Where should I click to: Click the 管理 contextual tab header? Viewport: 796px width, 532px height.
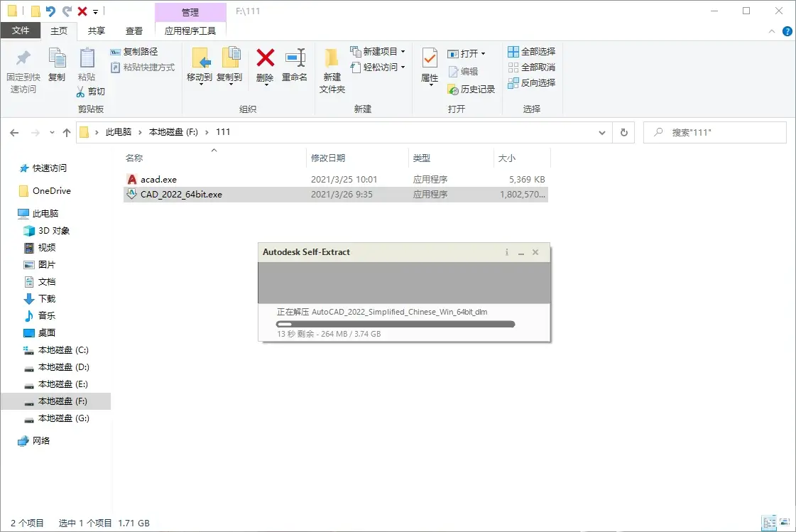click(x=190, y=12)
